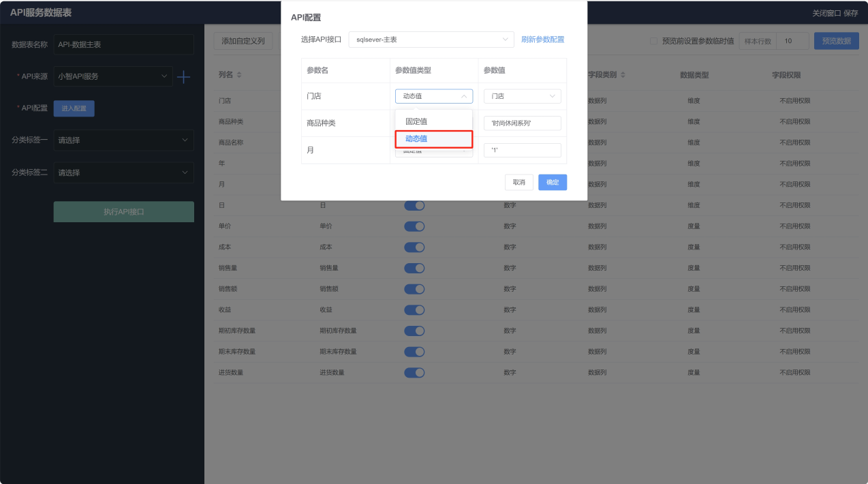Click the 取消 button in dialog

click(519, 182)
